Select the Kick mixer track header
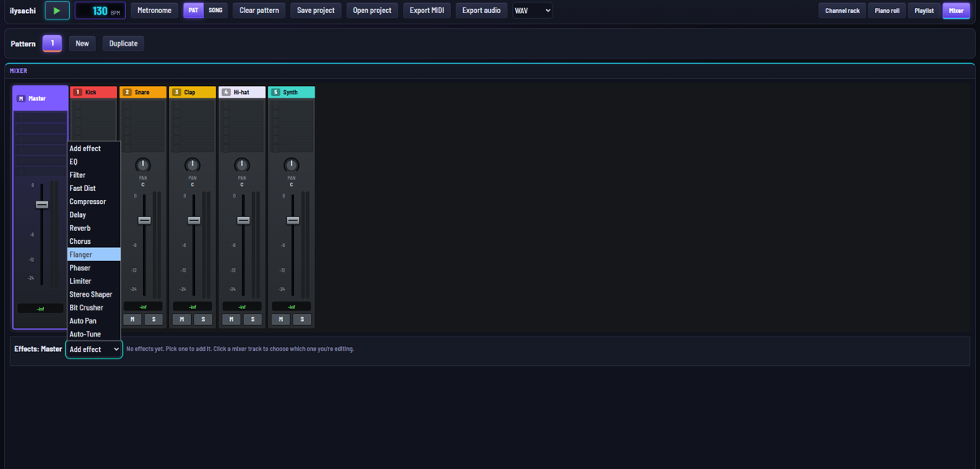This screenshot has height=469, width=980. [x=93, y=93]
